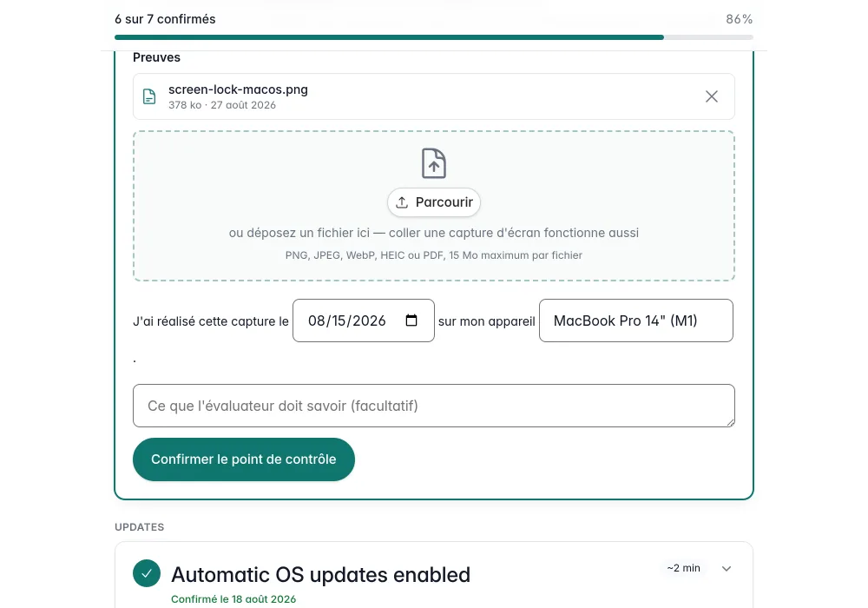Click the file icon beside screen-lock-macos.png
Image resolution: width=868 pixels, height=608 pixels.
149,96
